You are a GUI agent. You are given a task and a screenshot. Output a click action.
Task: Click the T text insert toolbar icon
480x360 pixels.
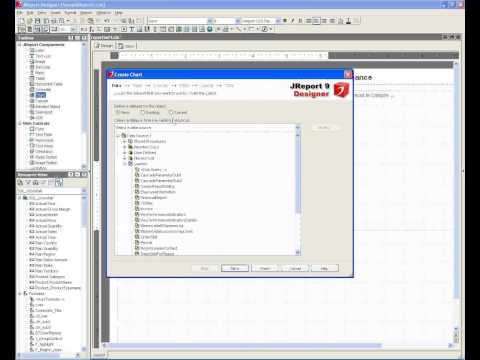(132, 29)
